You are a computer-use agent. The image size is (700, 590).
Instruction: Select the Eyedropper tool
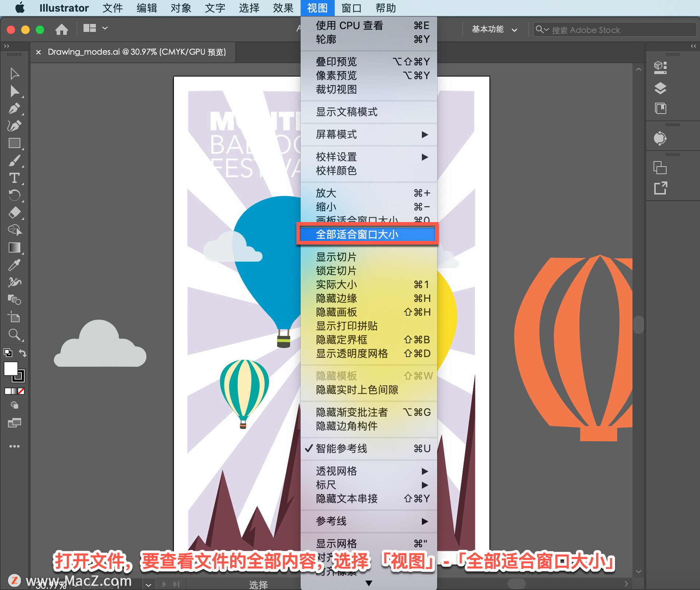click(14, 265)
